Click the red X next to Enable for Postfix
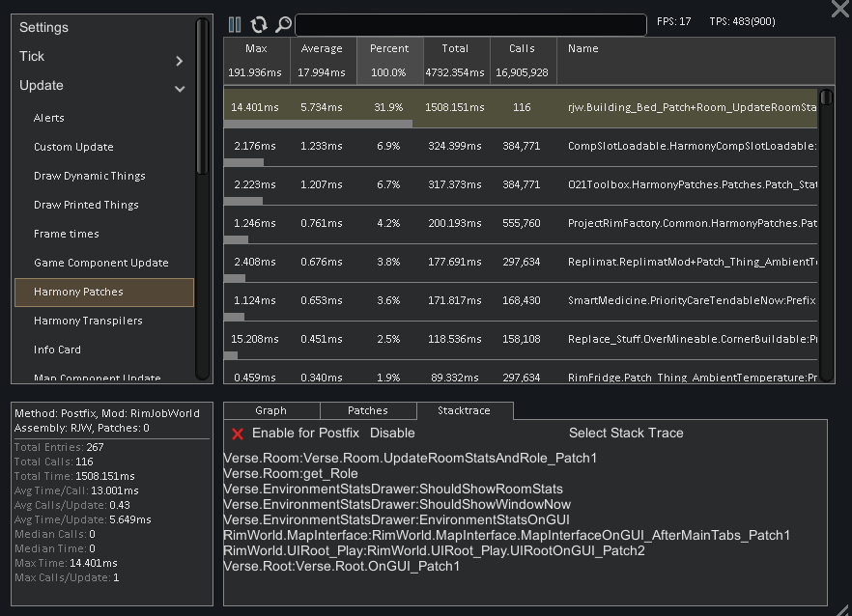 pos(238,434)
